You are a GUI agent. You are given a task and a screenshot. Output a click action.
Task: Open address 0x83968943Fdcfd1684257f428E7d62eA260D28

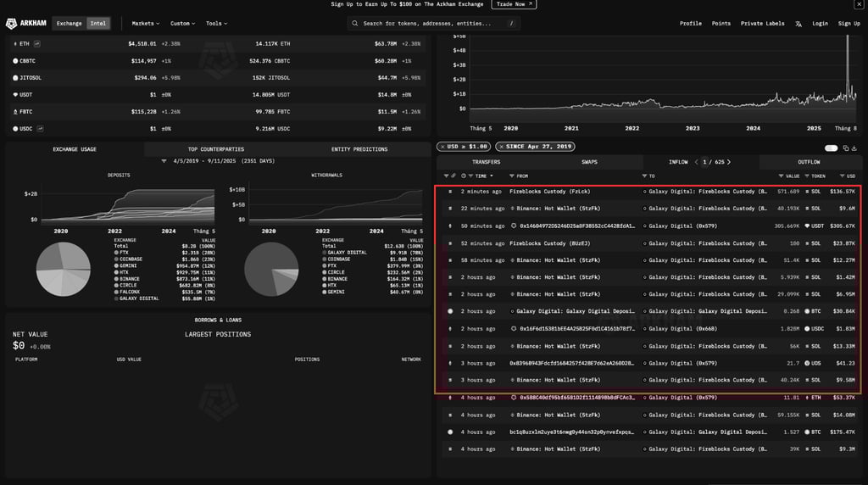tap(572, 364)
